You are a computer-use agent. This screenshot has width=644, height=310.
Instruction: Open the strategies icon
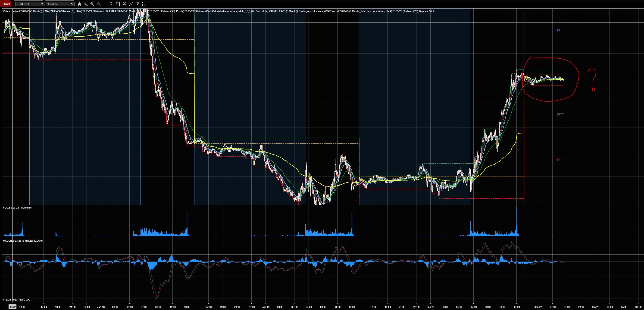(138, 4)
